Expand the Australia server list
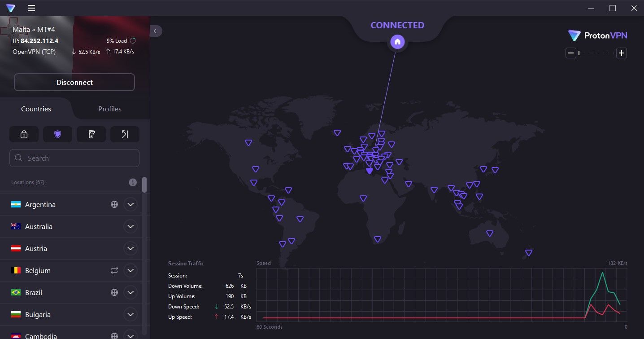 tap(130, 226)
